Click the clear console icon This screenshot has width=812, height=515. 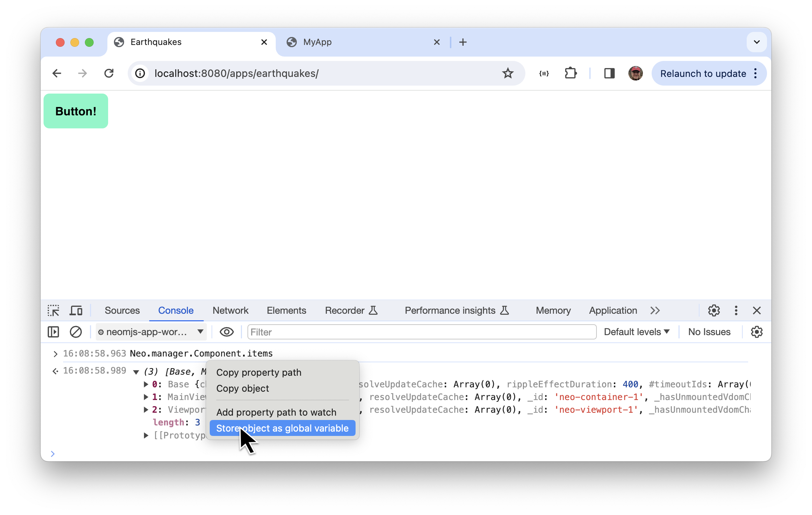coord(76,332)
